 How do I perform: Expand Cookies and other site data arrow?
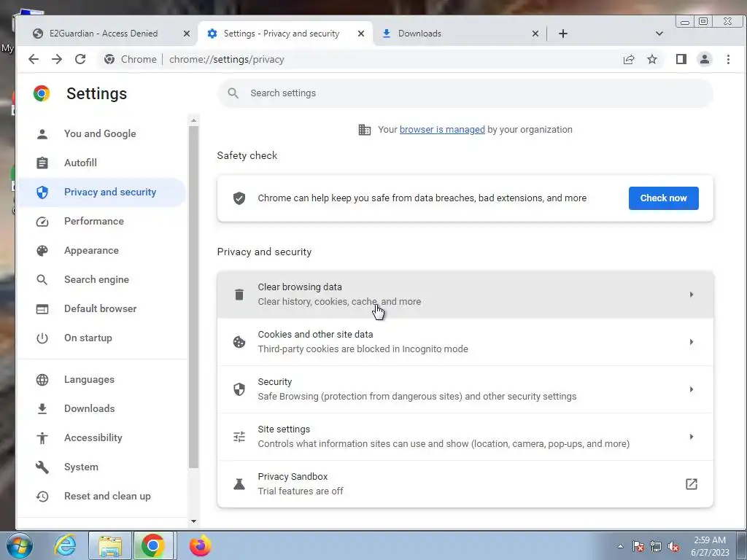coord(692,342)
